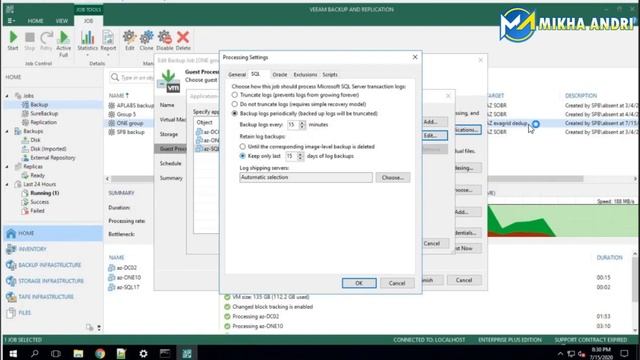Screen dimensions: 640x360
Task: Click OK in Processing Settings
Action: (359, 283)
